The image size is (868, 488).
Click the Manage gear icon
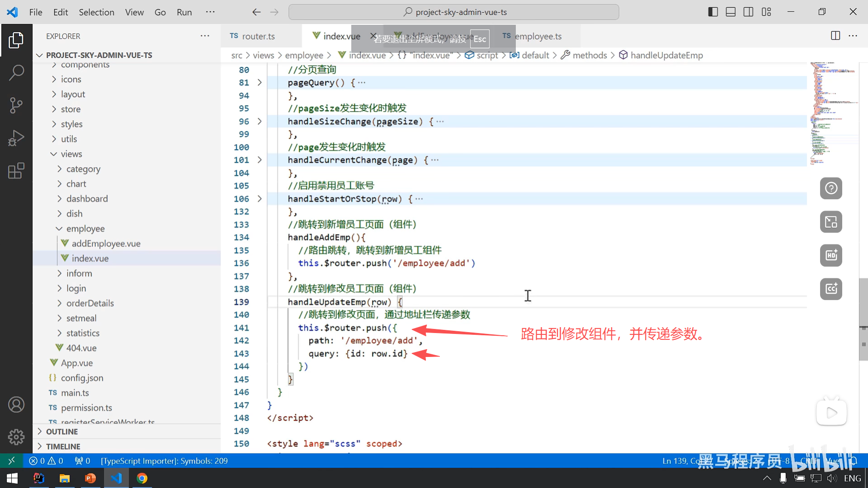[x=16, y=437]
